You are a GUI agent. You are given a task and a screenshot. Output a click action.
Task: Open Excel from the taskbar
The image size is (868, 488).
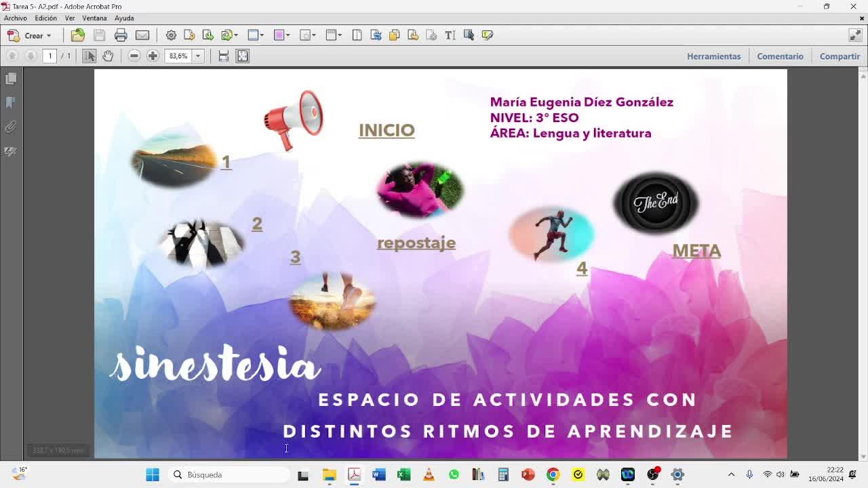(x=403, y=475)
